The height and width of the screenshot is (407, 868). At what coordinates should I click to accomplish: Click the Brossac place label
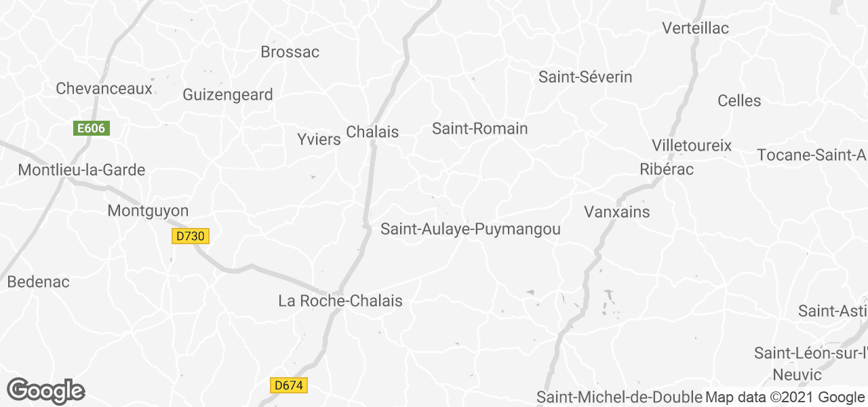290,52
